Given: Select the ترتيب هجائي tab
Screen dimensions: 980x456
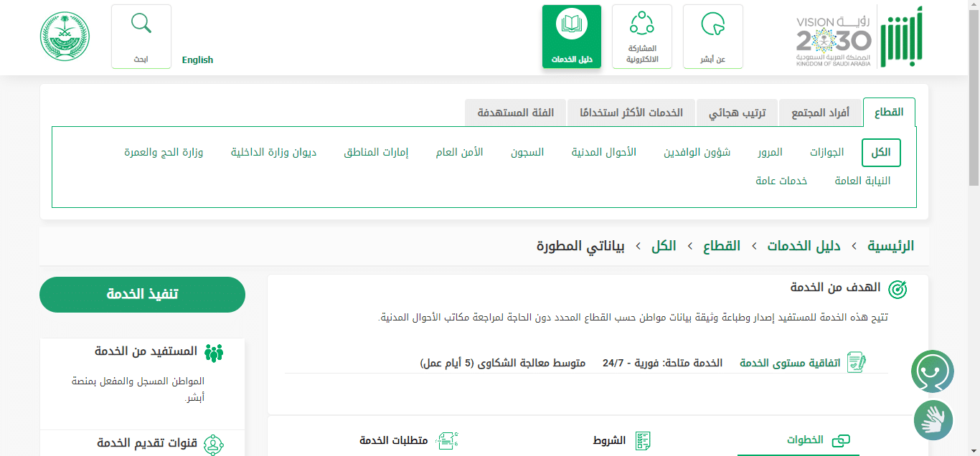Looking at the screenshot, I should [738, 113].
